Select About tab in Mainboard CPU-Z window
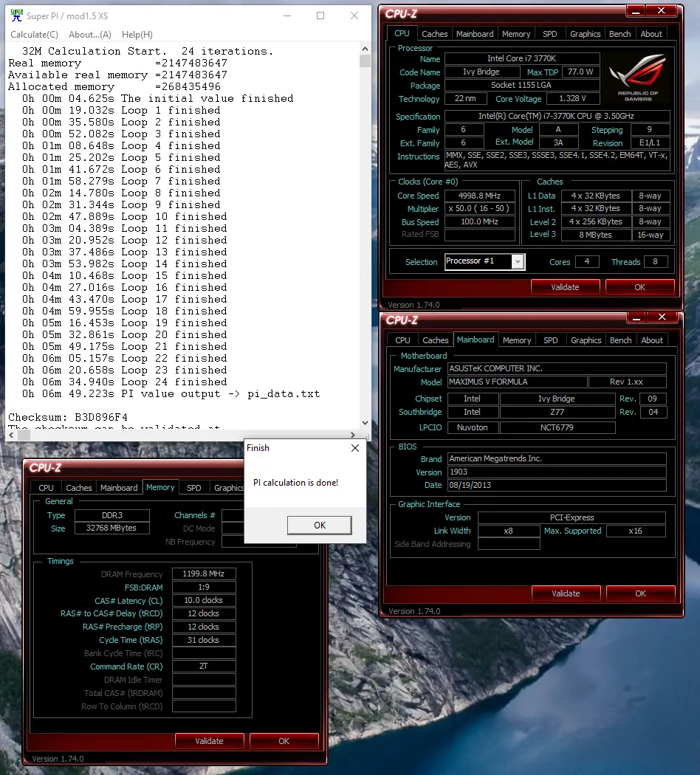The width and height of the screenshot is (700, 775). (652, 340)
